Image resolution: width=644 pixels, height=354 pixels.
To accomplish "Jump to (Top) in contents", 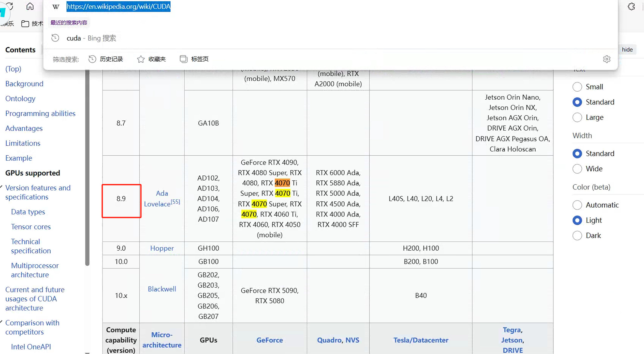I will tap(13, 69).
